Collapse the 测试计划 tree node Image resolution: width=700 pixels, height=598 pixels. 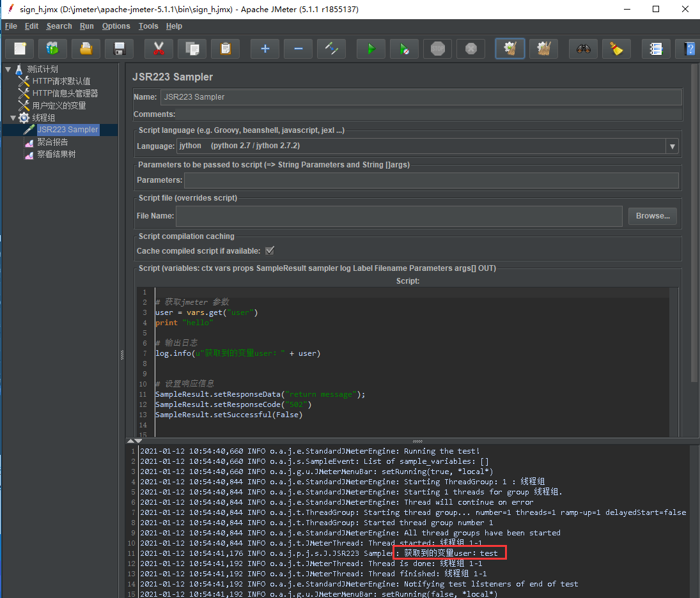(x=8, y=69)
